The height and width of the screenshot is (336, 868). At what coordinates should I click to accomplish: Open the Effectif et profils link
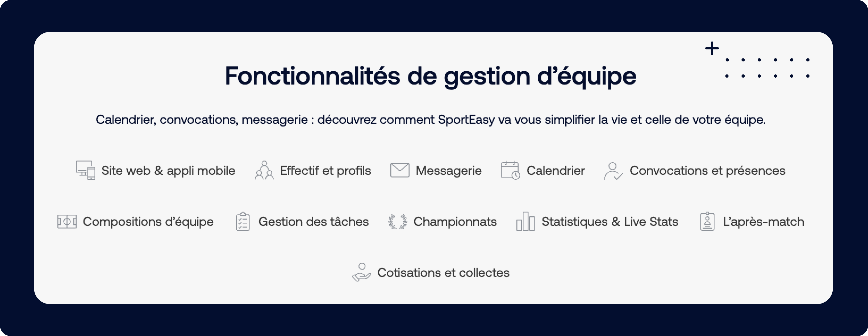[325, 171]
